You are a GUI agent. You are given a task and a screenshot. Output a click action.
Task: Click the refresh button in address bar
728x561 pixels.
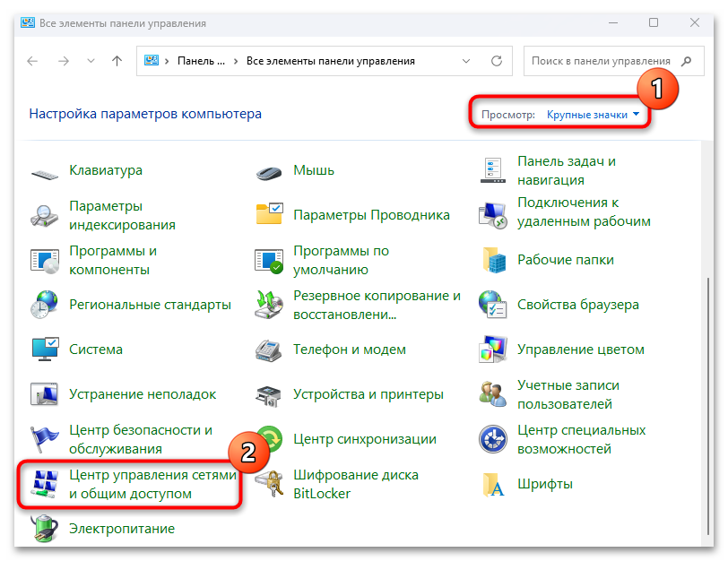[497, 60]
